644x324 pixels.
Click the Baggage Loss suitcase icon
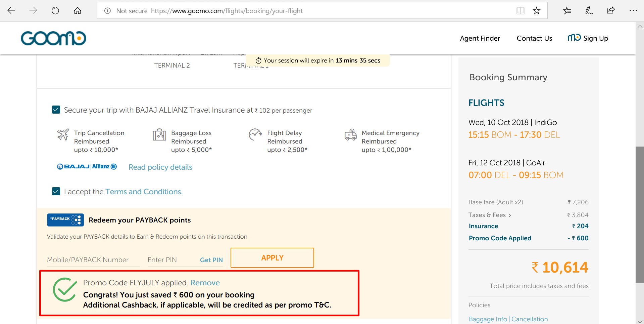[159, 134]
